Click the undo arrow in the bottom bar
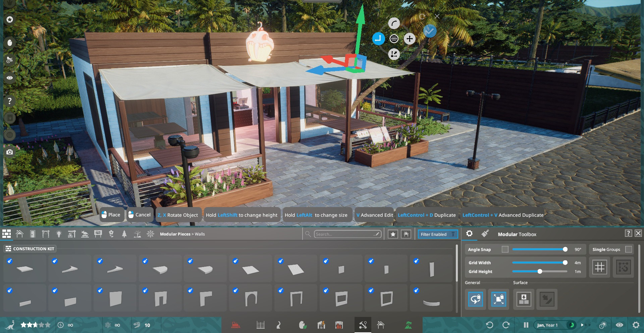Screen dimensions: 644x333 tap(489, 325)
